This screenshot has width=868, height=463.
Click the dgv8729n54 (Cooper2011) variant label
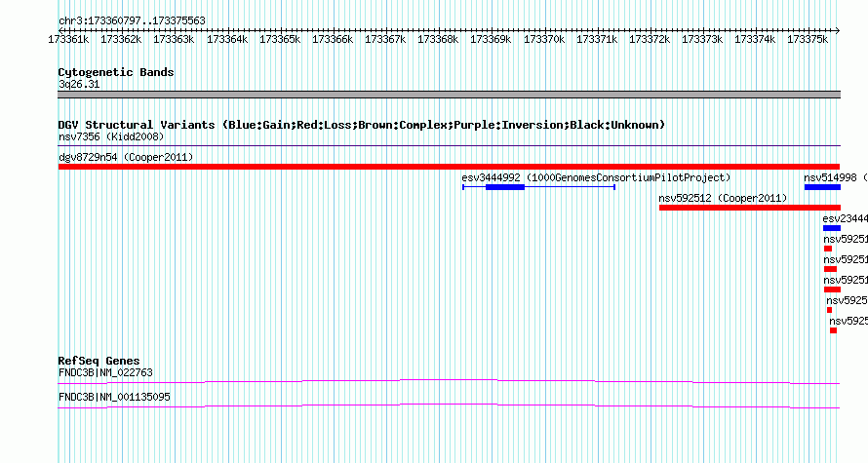(x=126, y=158)
